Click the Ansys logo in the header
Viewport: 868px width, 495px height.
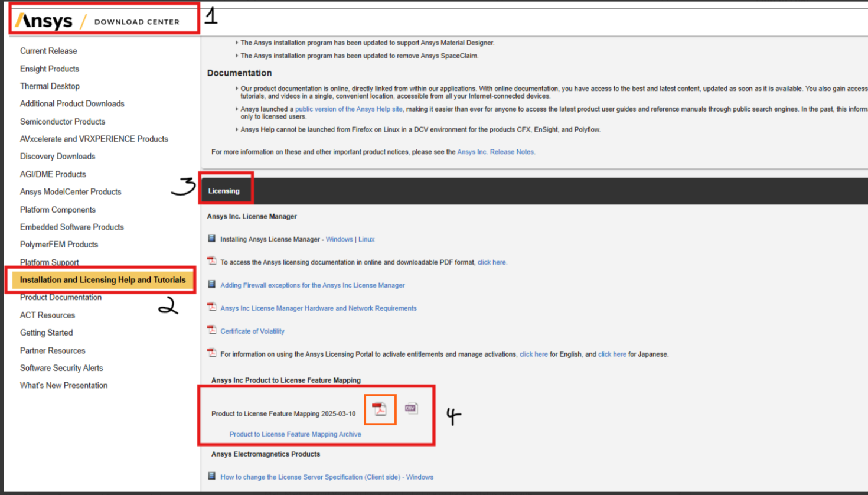44,21
